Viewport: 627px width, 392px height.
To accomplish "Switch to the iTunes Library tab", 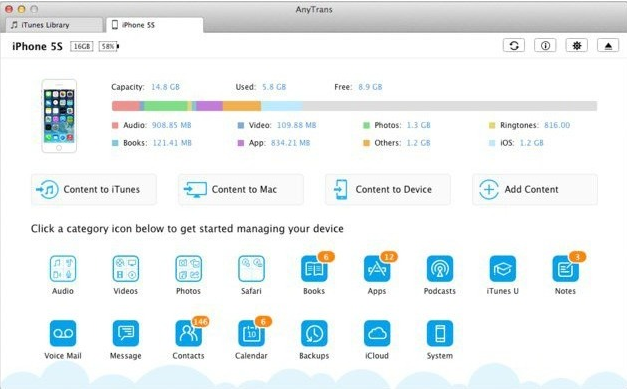I will pyautogui.click(x=54, y=25).
